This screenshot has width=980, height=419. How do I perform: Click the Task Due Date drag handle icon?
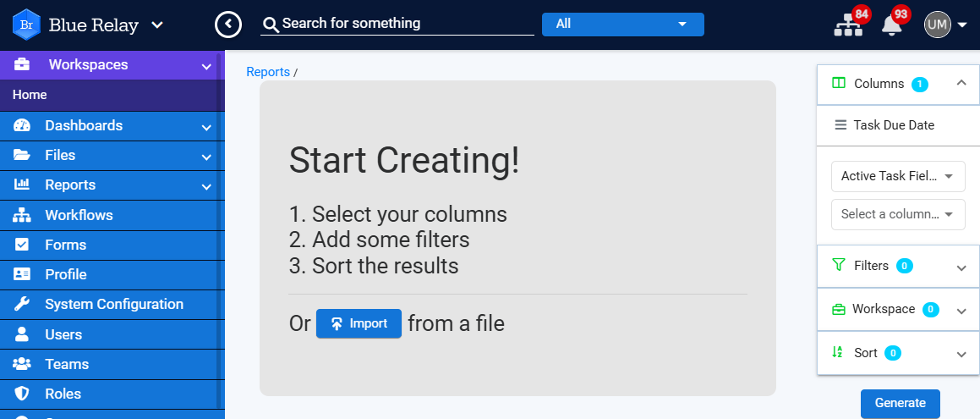tap(840, 125)
